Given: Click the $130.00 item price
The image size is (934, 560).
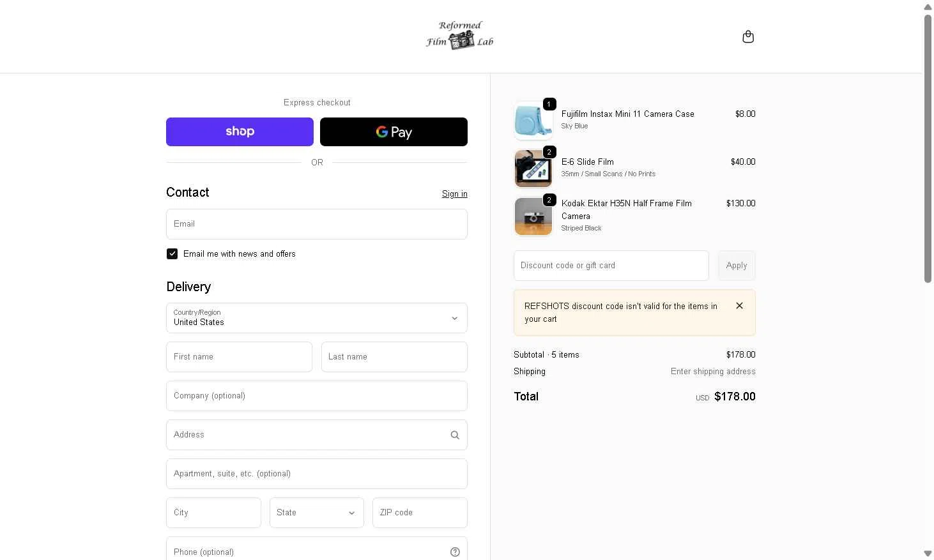Looking at the screenshot, I should click(740, 203).
